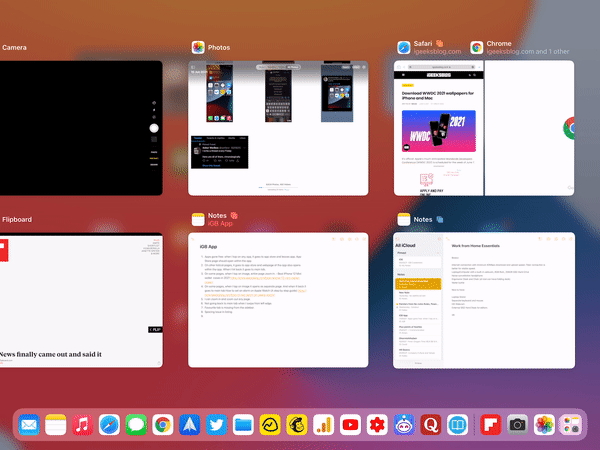Launch Quora from the dock

(x=430, y=425)
